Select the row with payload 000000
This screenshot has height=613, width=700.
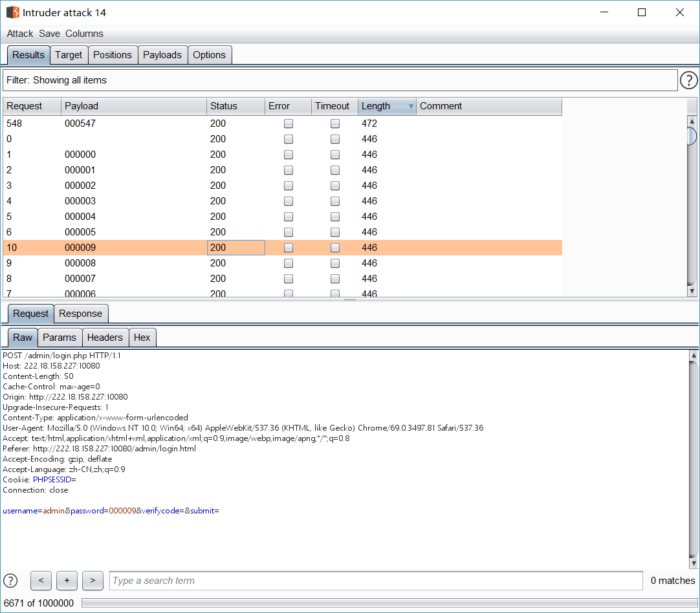tap(282, 155)
